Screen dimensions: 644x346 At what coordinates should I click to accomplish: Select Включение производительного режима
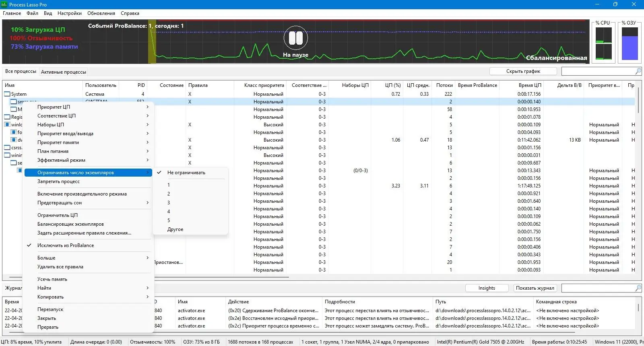click(88, 194)
